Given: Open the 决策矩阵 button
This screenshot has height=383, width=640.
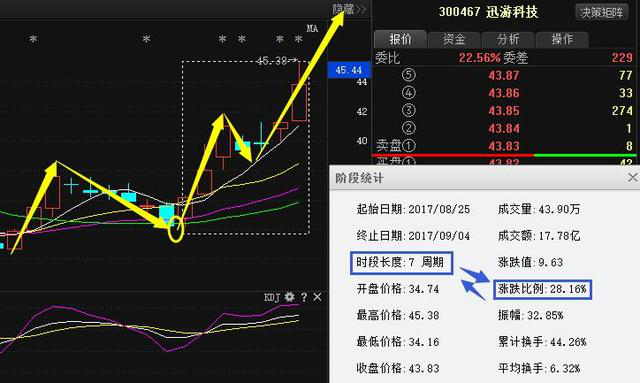Looking at the screenshot, I should pos(601,13).
